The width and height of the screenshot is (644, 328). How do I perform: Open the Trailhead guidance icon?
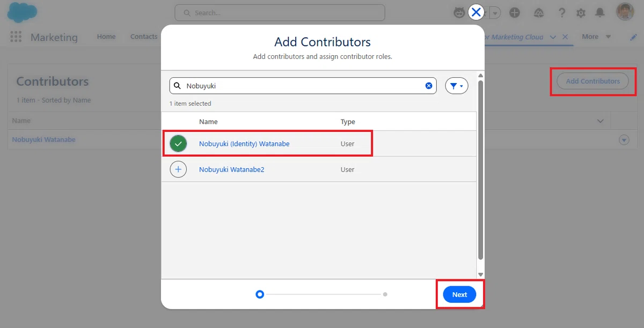pyautogui.click(x=539, y=13)
